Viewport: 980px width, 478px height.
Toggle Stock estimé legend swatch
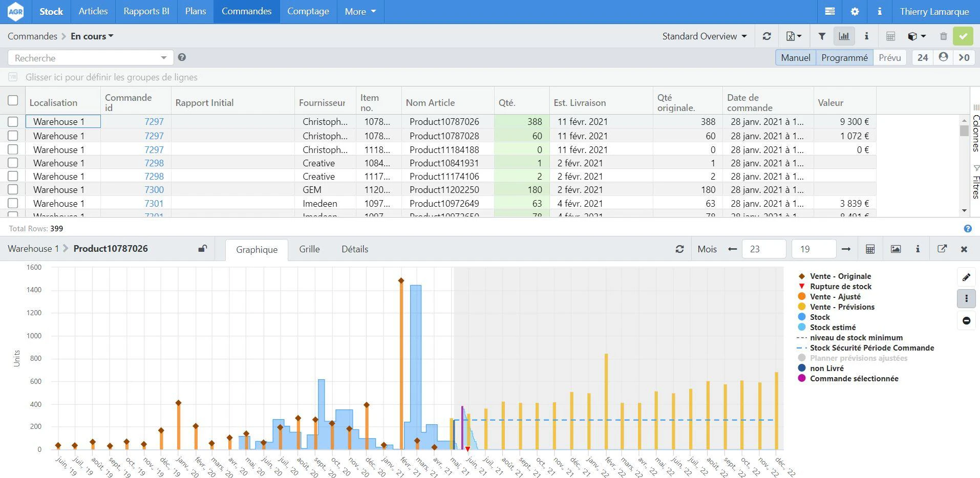point(802,327)
